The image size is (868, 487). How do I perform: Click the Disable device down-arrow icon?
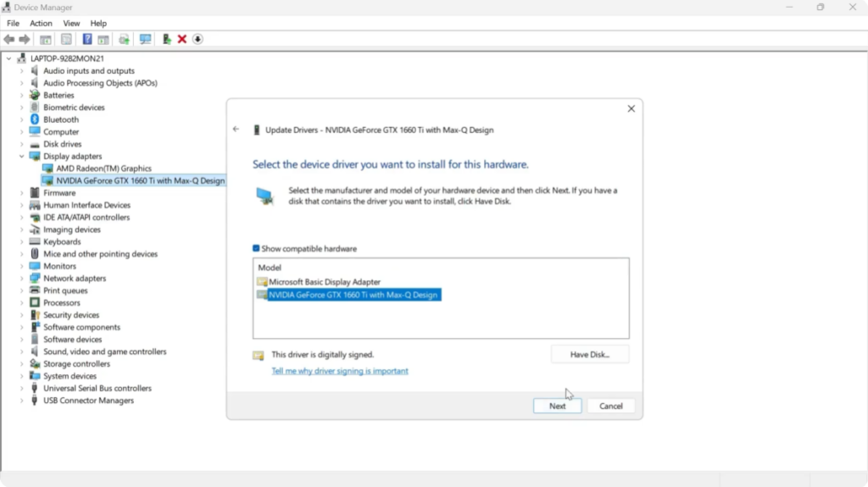[198, 39]
